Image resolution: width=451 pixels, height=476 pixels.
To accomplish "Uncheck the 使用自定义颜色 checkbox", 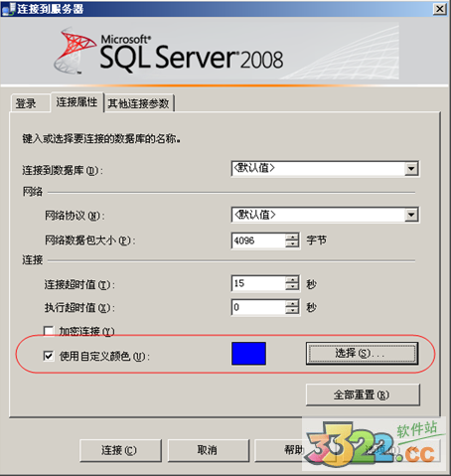I will (49, 356).
